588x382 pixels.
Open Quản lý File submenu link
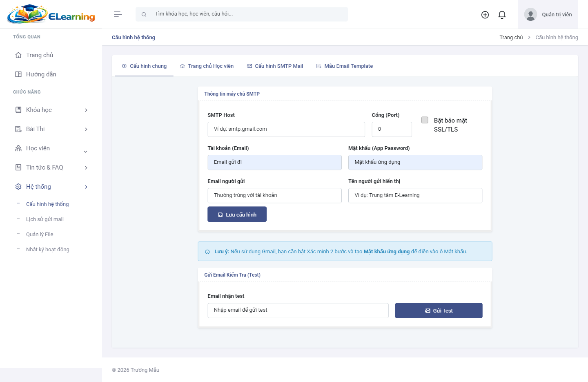pos(40,235)
